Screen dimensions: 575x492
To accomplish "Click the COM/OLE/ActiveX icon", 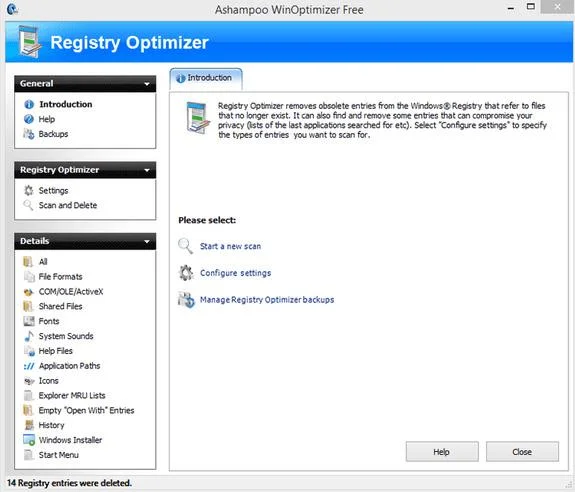I will 29,292.
